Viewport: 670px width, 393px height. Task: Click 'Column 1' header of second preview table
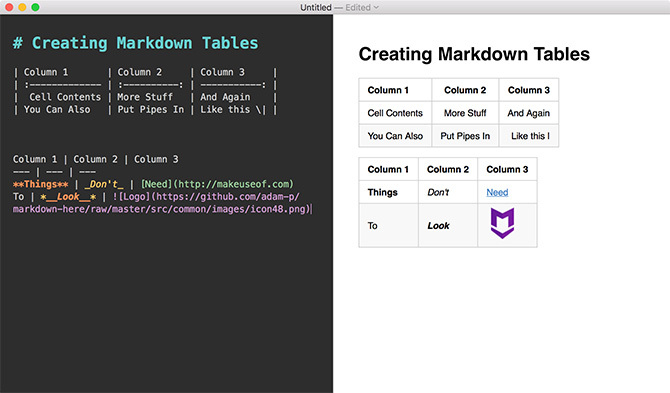(388, 169)
